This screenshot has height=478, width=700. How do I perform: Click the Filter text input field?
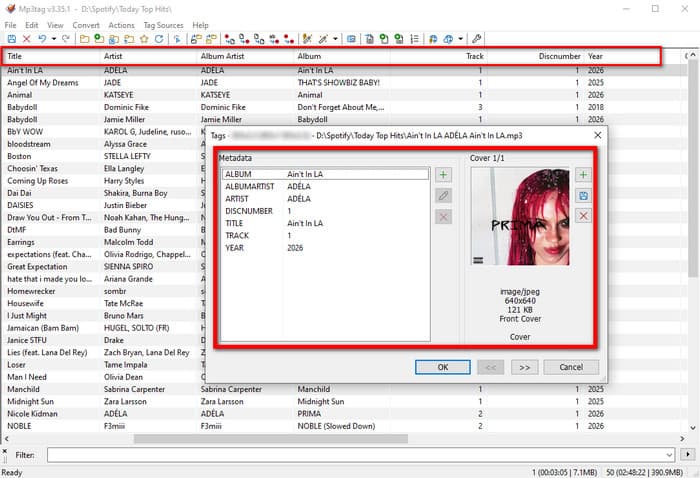point(361,455)
